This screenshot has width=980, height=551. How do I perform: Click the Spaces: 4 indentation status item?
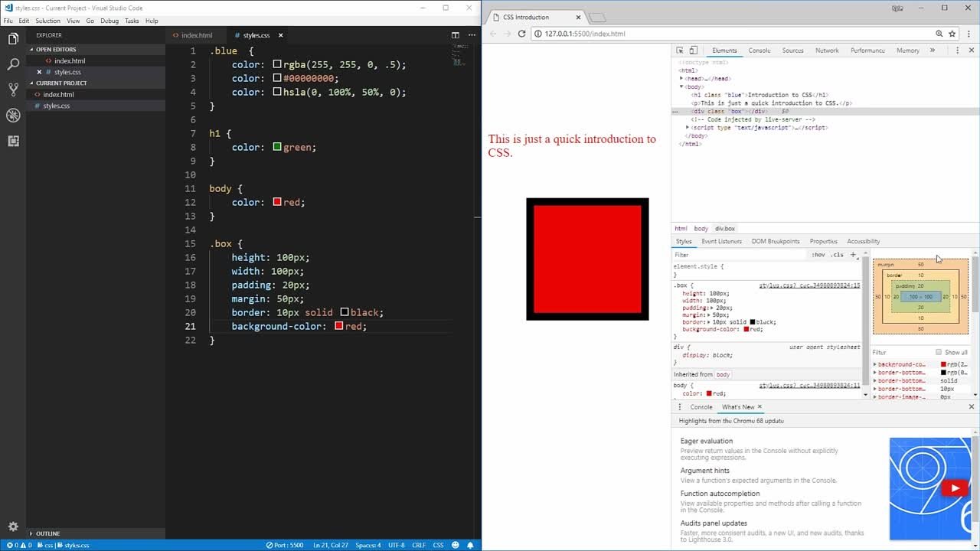pyautogui.click(x=367, y=546)
